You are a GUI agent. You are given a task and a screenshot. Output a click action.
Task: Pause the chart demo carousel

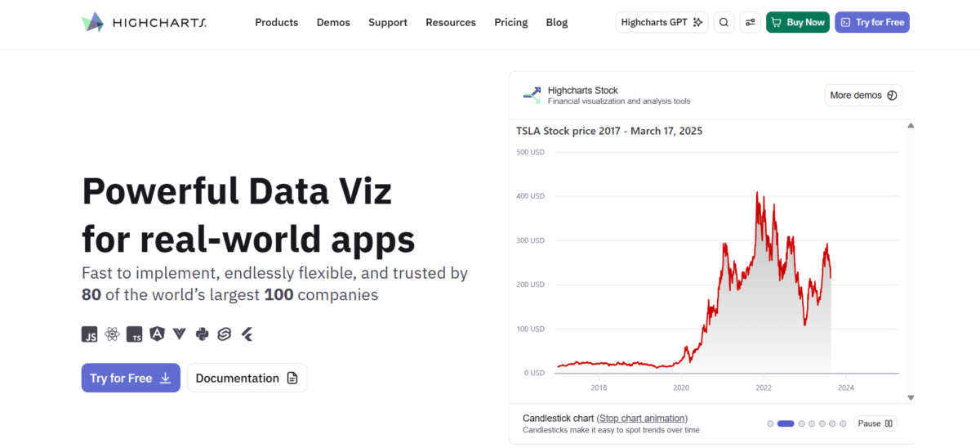876,423
